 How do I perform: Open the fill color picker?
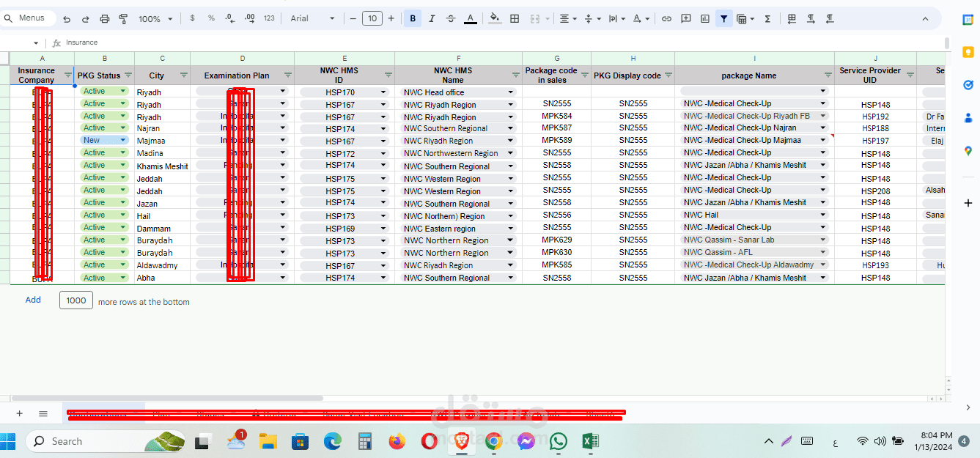495,18
